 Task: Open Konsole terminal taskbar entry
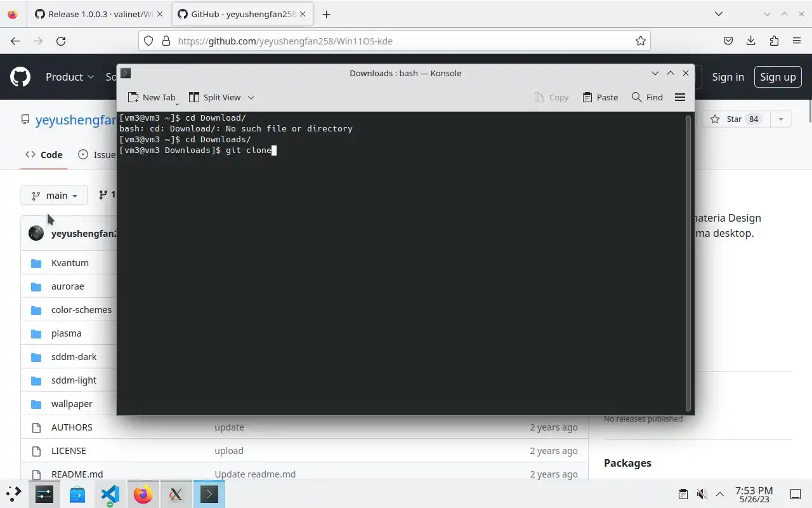click(209, 494)
